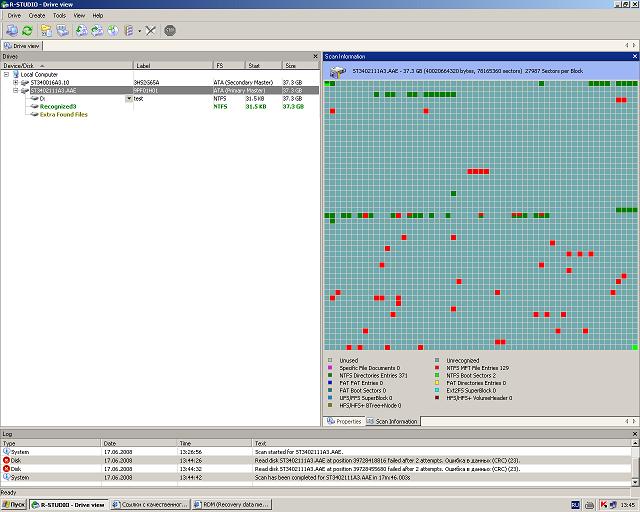Open the Create menu
640x512 pixels.
[37, 16]
